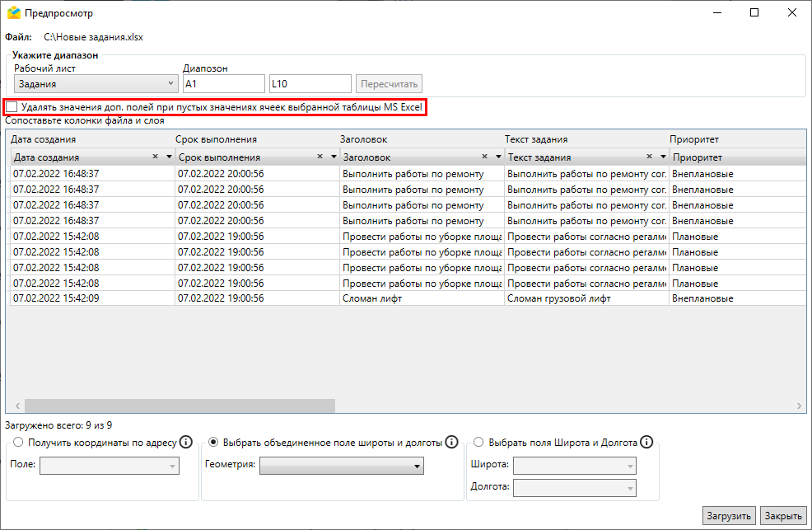812x530 pixels.
Task: Click info icon next to 'Получить координаты по адресу'
Action: (186, 443)
